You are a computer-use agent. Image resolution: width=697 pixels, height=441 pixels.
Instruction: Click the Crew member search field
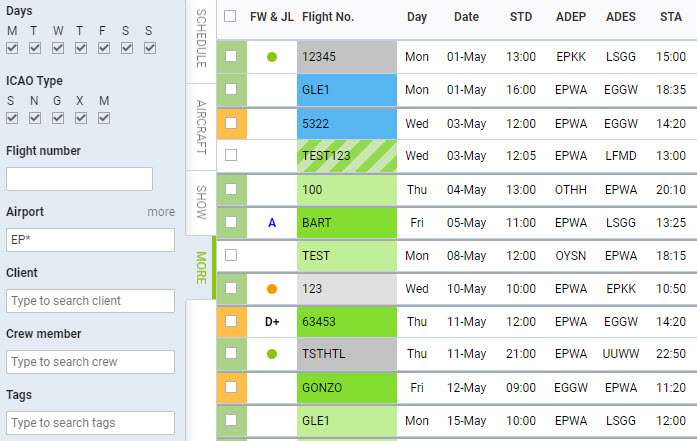pos(90,362)
